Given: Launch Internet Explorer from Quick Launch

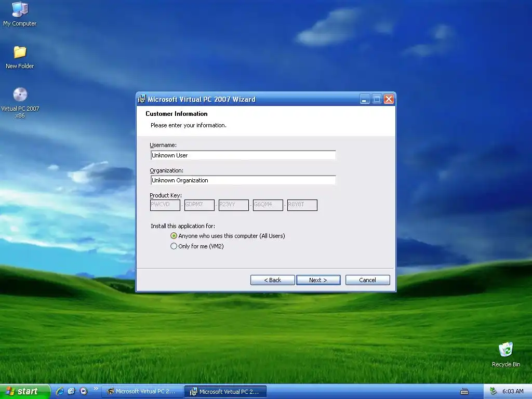Looking at the screenshot, I should coord(60,391).
